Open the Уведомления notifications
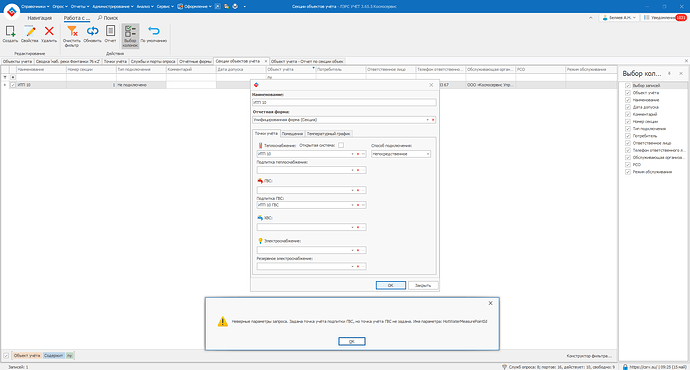The height and width of the screenshot is (370, 690). coord(664,18)
